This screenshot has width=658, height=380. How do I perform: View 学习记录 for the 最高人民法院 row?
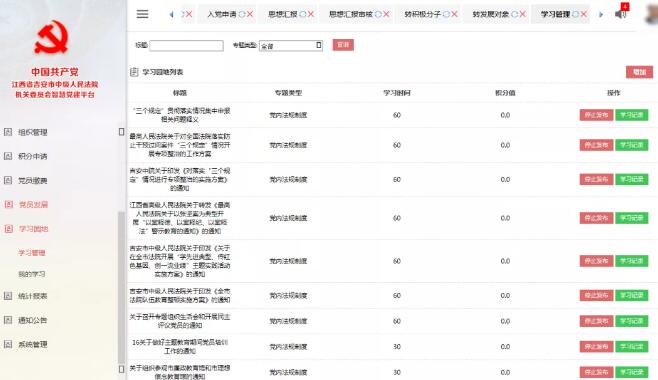632,145
